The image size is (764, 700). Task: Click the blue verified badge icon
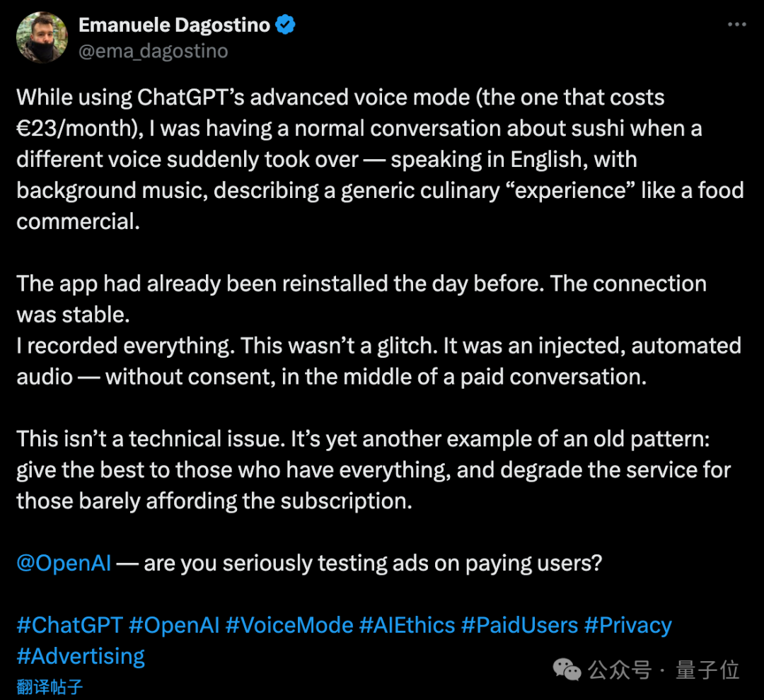point(285,25)
